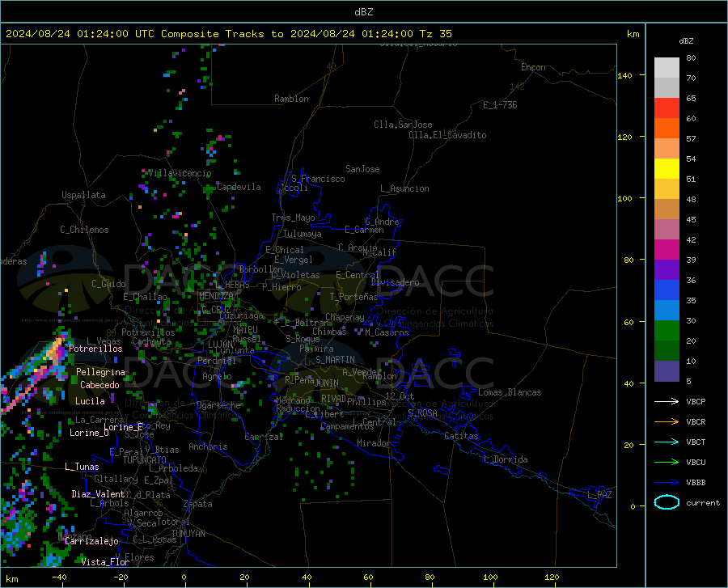Viewport: 728px width, 588px height.
Task: Click the Ramblon label near the top
Action: 291,99
